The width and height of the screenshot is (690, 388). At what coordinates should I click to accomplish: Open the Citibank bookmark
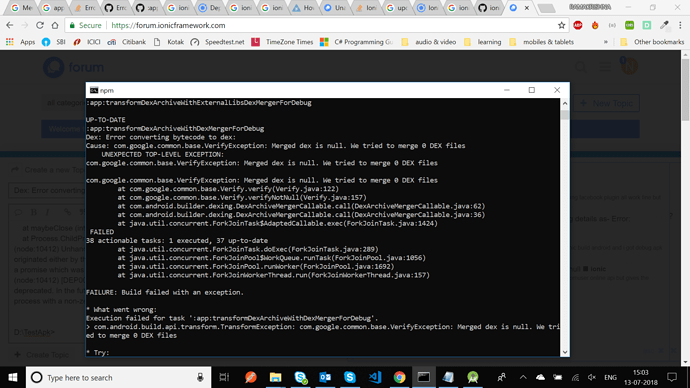tap(127, 42)
